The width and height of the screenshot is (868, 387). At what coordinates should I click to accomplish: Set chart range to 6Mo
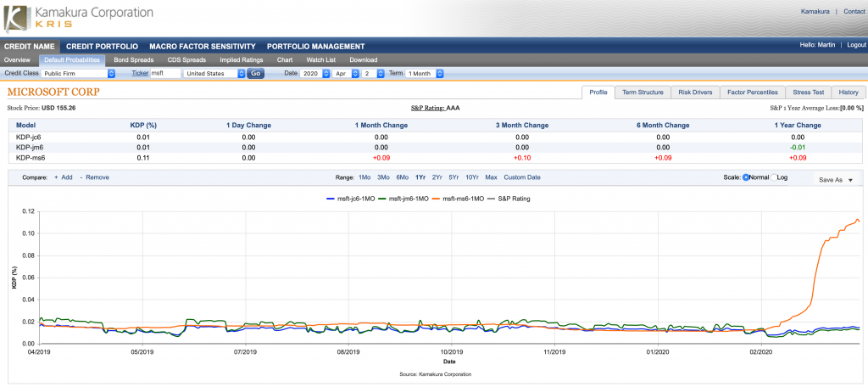point(402,177)
